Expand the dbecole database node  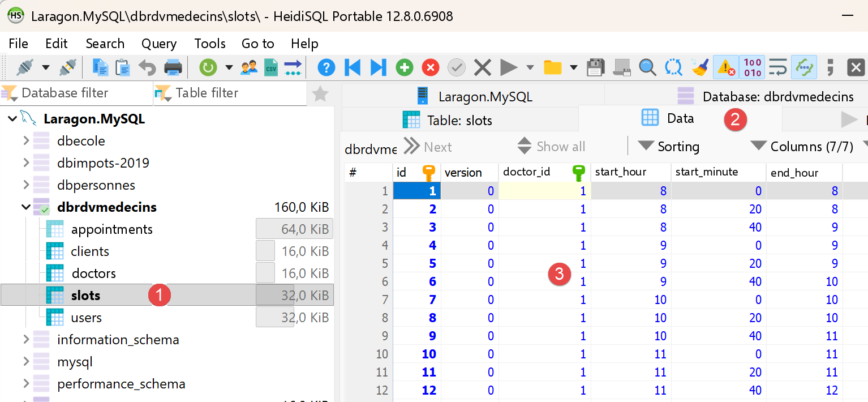pos(26,140)
